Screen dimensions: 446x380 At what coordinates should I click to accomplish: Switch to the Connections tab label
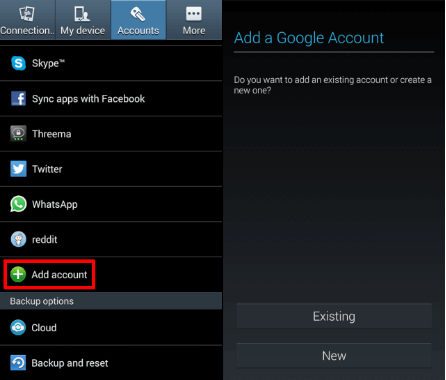[x=27, y=31]
